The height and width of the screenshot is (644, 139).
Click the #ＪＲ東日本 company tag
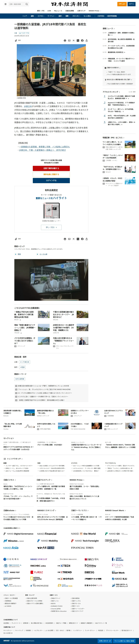(x=25, y=362)
